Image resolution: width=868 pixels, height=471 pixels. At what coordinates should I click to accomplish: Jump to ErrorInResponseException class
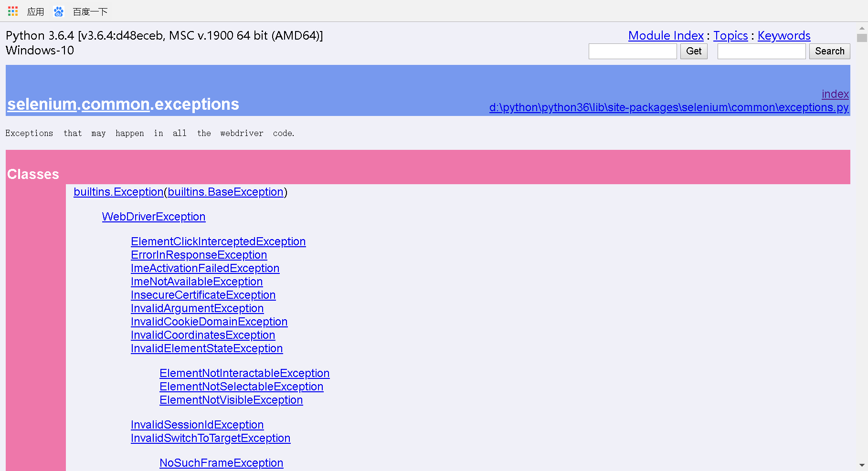199,255
